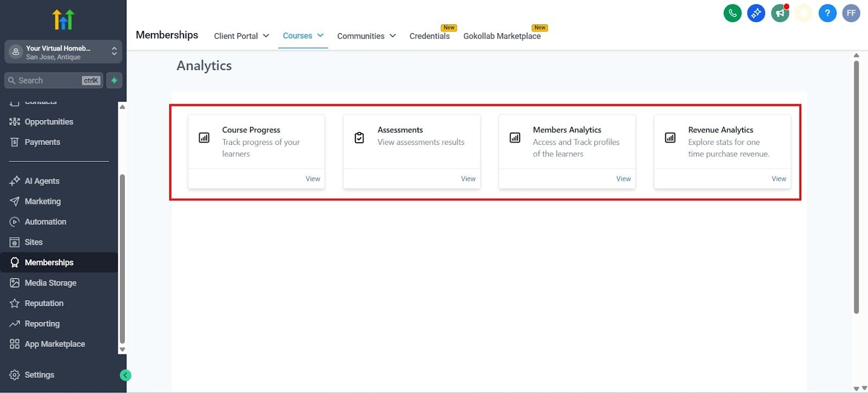Click the App Marketplace grid icon
This screenshot has width=868, height=393.
coord(15,344)
